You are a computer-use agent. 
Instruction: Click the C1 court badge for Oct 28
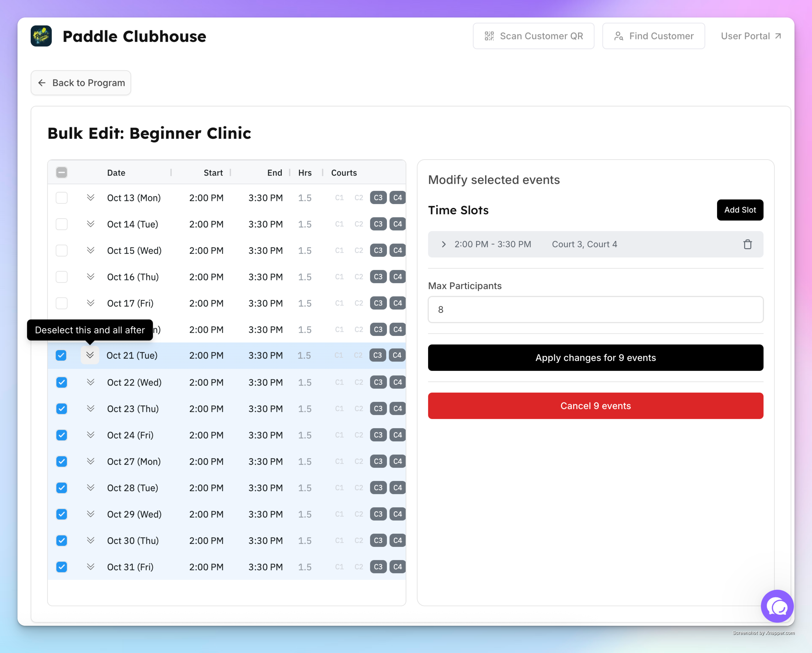339,488
